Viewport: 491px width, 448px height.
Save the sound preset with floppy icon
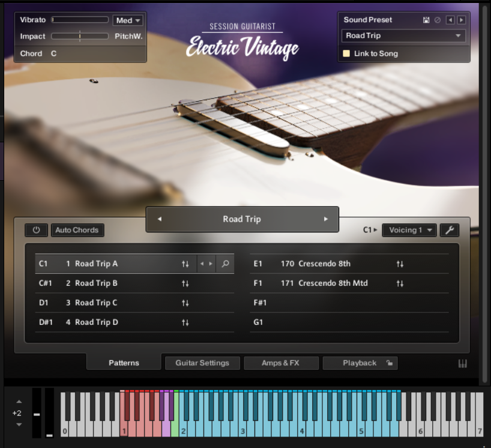click(426, 20)
